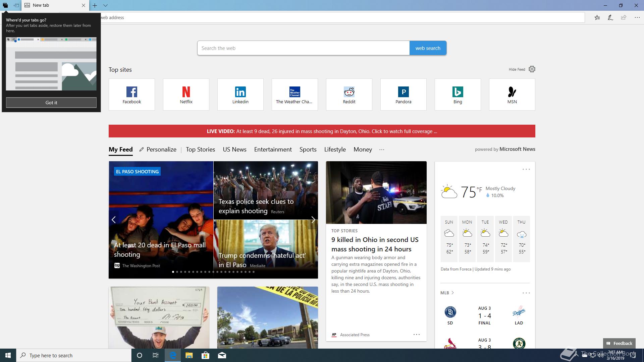Open bank check photo article
Image resolution: width=644 pixels, height=362 pixels.
[x=159, y=317]
